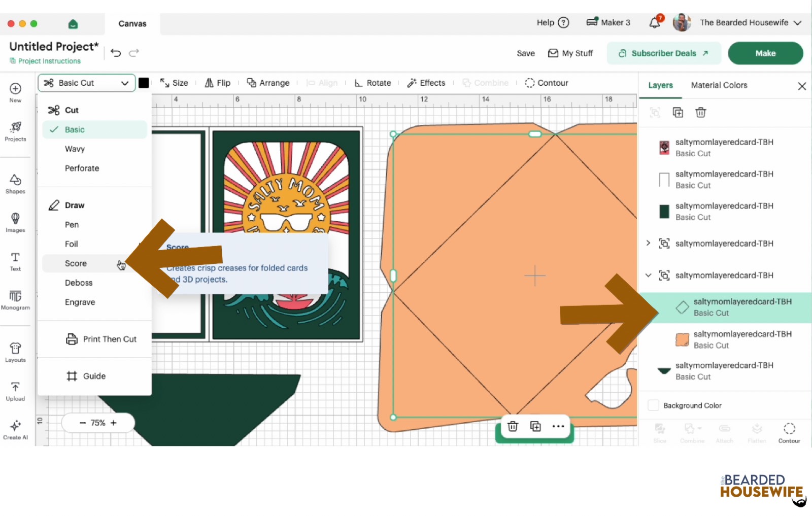Open the Canvas tab

[x=132, y=24]
